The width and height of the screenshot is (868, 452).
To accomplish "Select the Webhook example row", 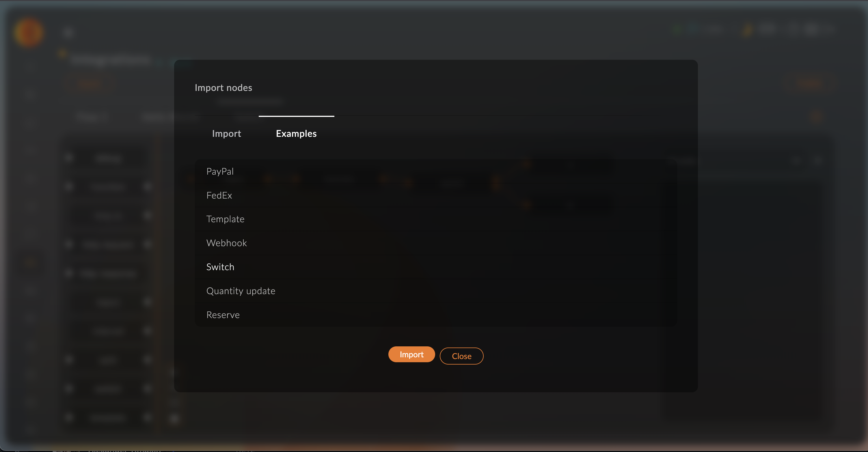I will [226, 243].
